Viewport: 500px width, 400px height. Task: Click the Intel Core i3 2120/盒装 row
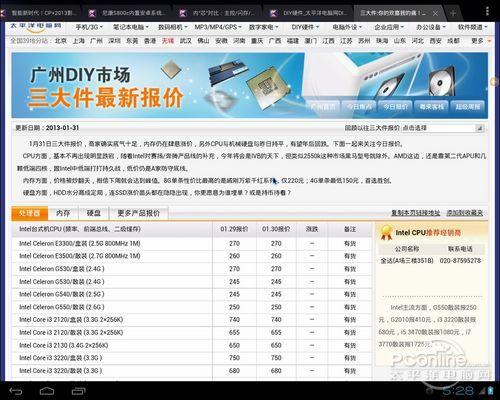point(192,320)
